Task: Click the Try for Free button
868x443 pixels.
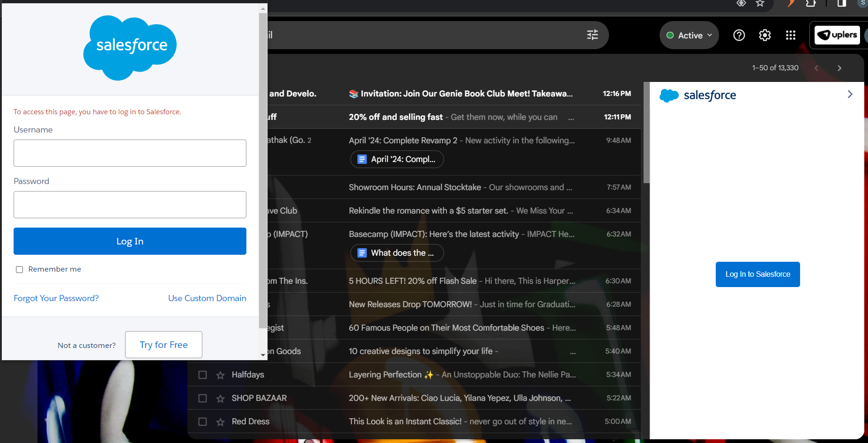Action: pyautogui.click(x=163, y=345)
